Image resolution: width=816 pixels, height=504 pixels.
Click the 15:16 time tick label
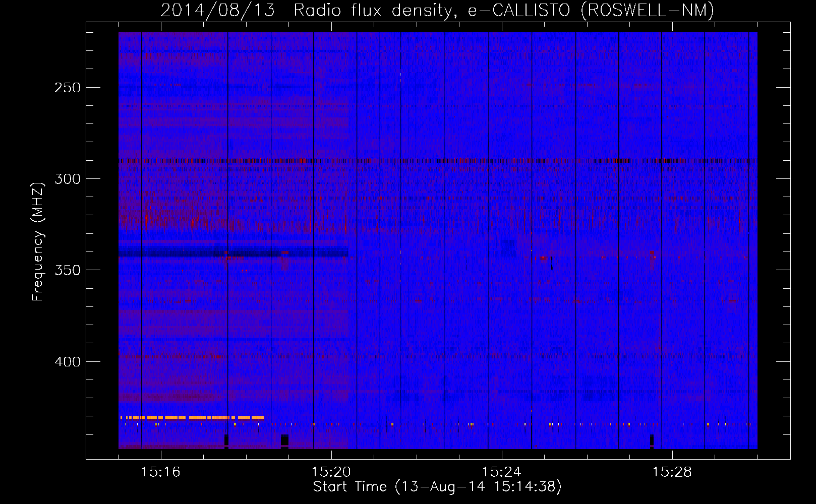[160, 472]
